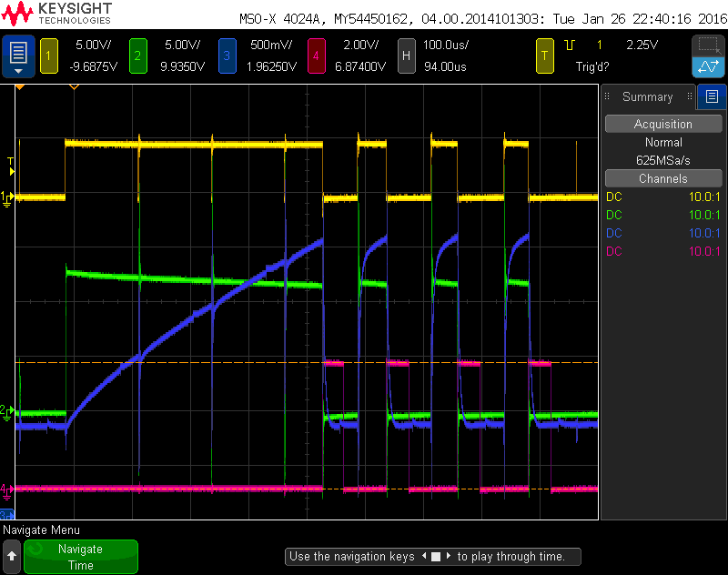Click the up arrow back button

click(12, 556)
